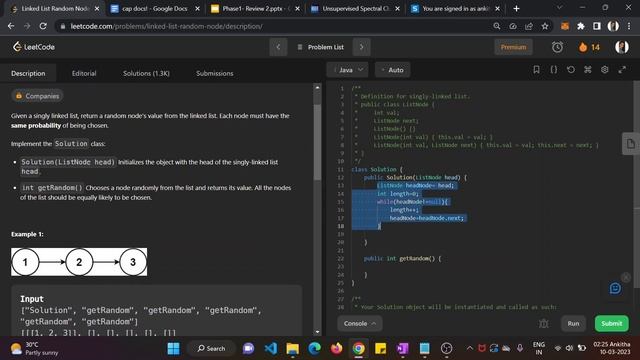Viewport: 640px width, 360px height.
Task: Open the notes side panel icon
Action: pos(631,144)
